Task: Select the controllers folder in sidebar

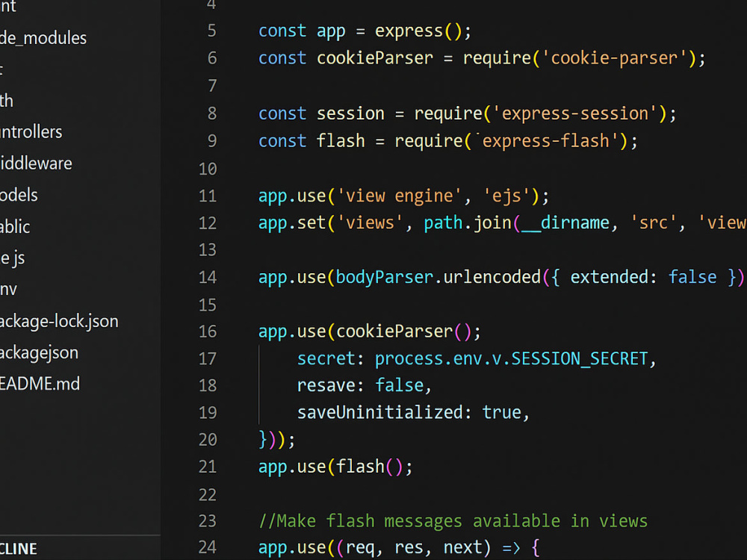Action: [x=31, y=132]
